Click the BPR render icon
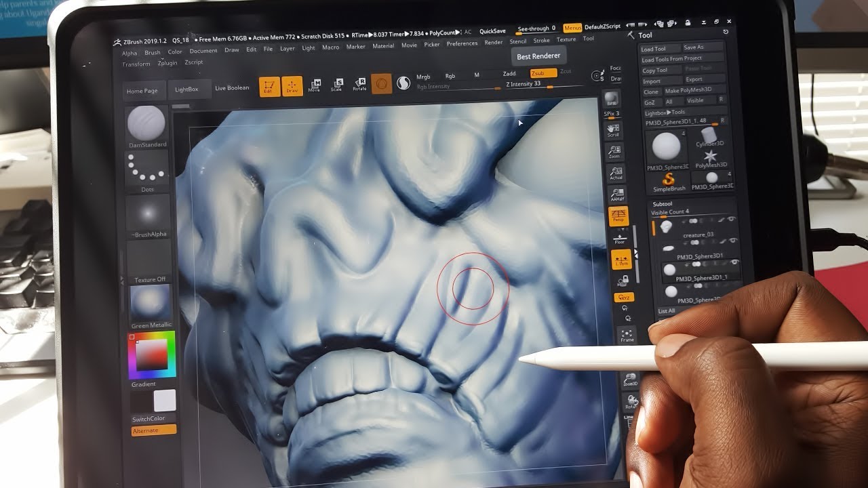Image resolution: width=868 pixels, height=488 pixels. tap(612, 99)
